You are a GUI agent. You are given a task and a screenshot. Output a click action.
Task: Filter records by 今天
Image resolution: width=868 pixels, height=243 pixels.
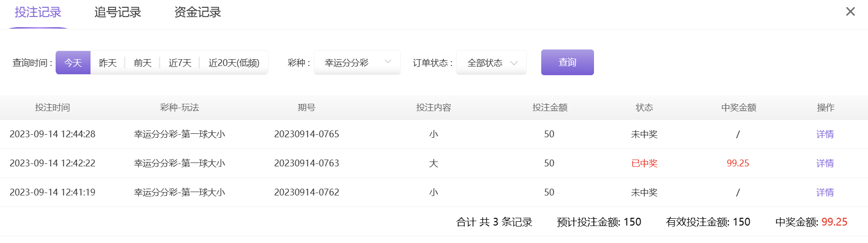[73, 63]
